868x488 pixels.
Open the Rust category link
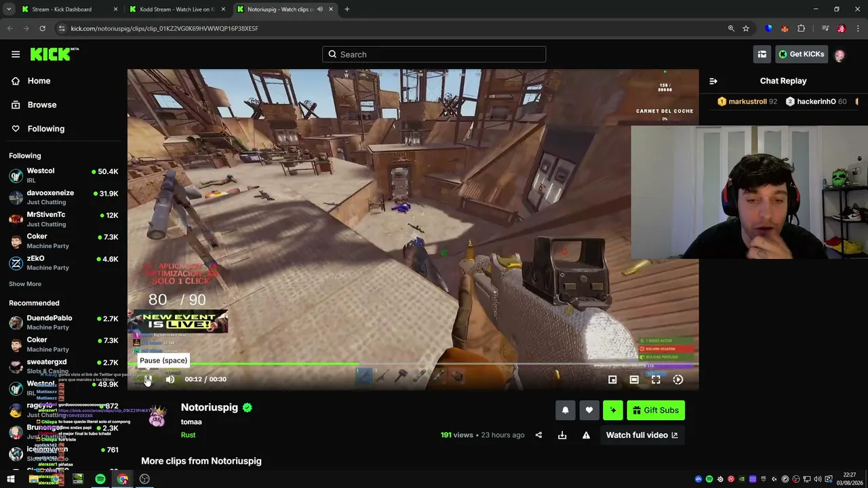[x=188, y=435]
